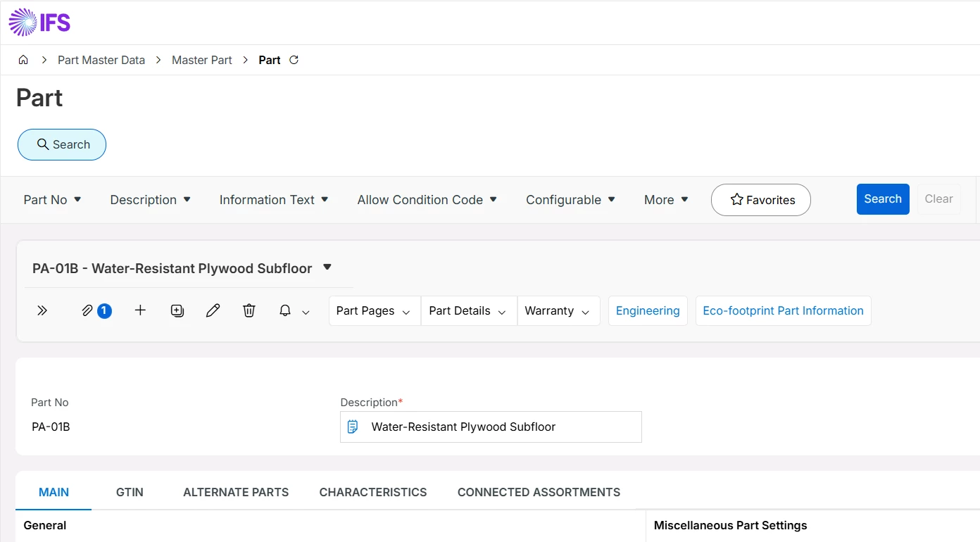Open record selector arrow beside PA-01B title
The image size is (980, 542).
[x=327, y=267]
